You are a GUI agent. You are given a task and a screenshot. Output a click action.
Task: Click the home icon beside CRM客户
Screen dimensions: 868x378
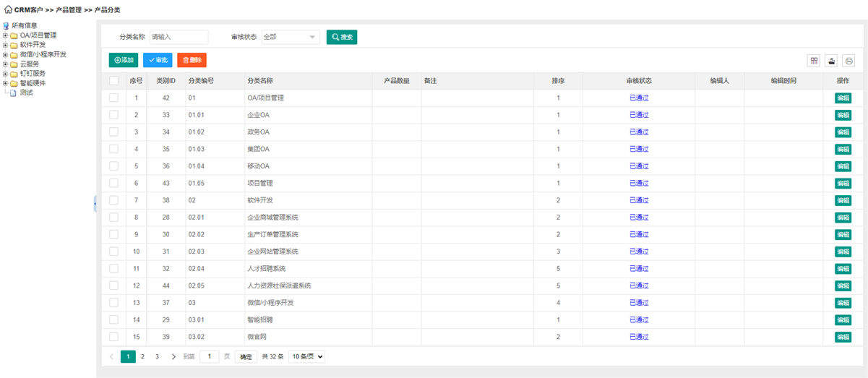click(8, 10)
